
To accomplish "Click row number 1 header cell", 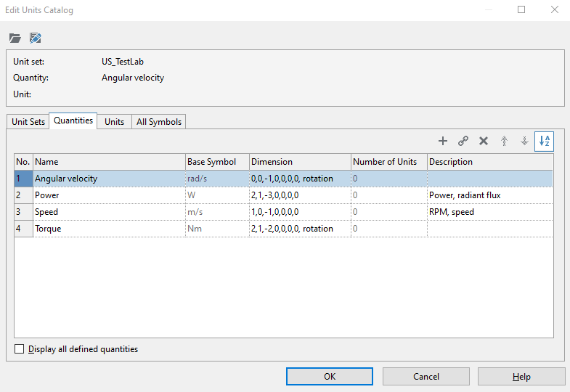I will pyautogui.click(x=24, y=179).
